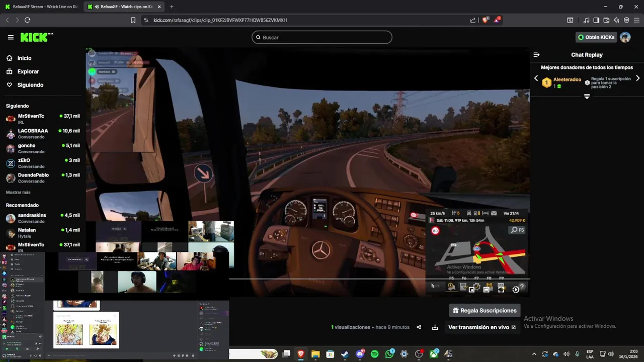Open a new browser tab

click(x=172, y=7)
